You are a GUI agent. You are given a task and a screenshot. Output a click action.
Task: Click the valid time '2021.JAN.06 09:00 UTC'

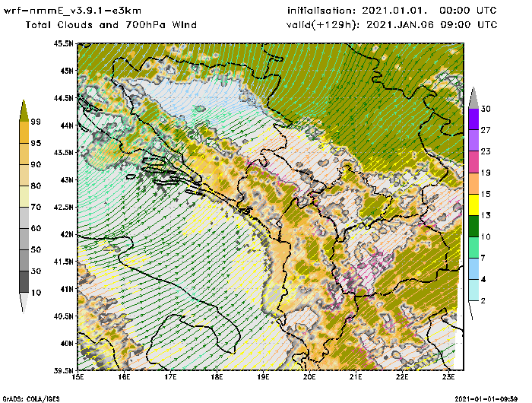click(x=432, y=25)
